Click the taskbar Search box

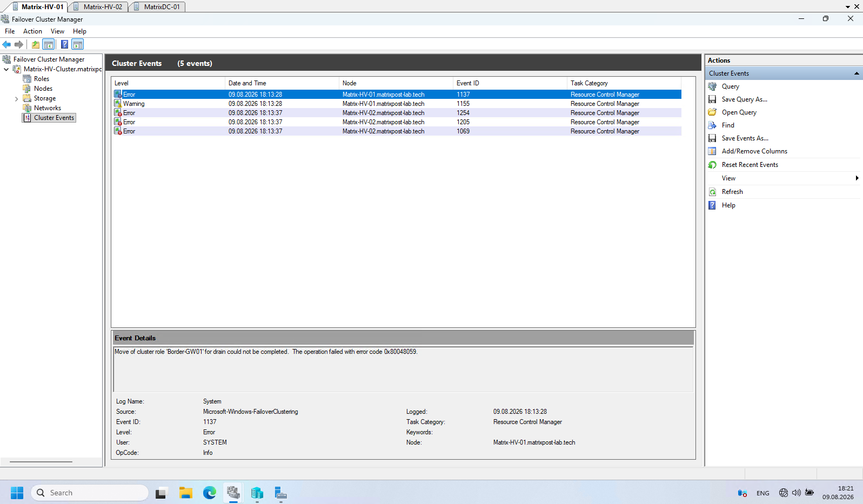pyautogui.click(x=90, y=493)
